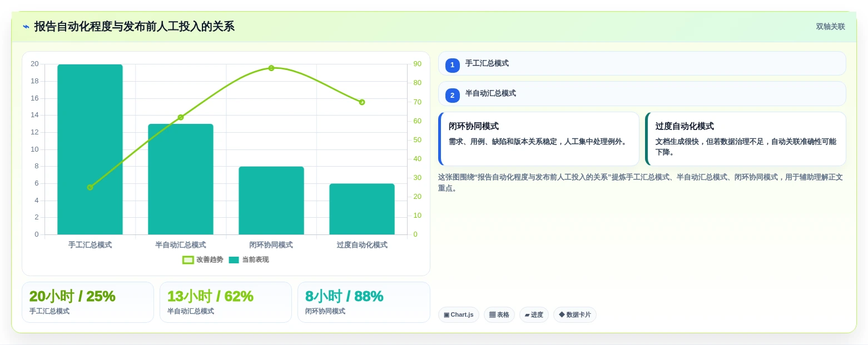Click the green 改善趋势 legend swatch
868x345 pixels.
point(188,259)
